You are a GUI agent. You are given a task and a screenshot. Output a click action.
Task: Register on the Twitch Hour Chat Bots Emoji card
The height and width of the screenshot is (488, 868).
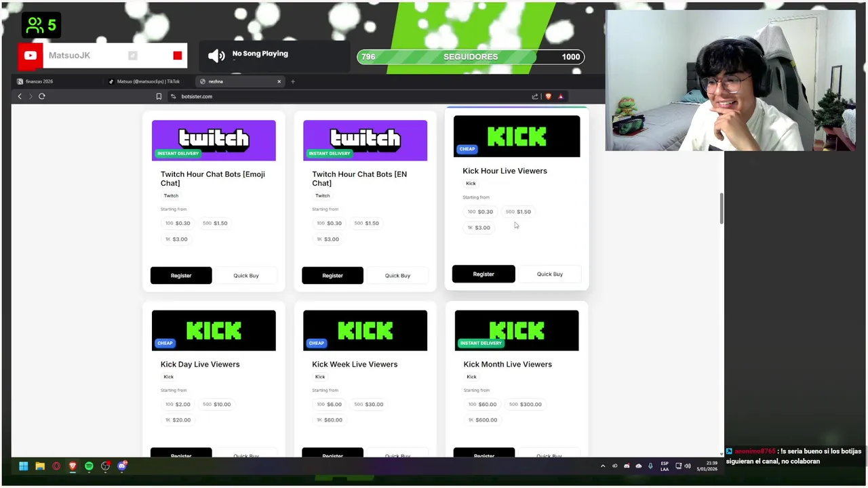coord(181,275)
